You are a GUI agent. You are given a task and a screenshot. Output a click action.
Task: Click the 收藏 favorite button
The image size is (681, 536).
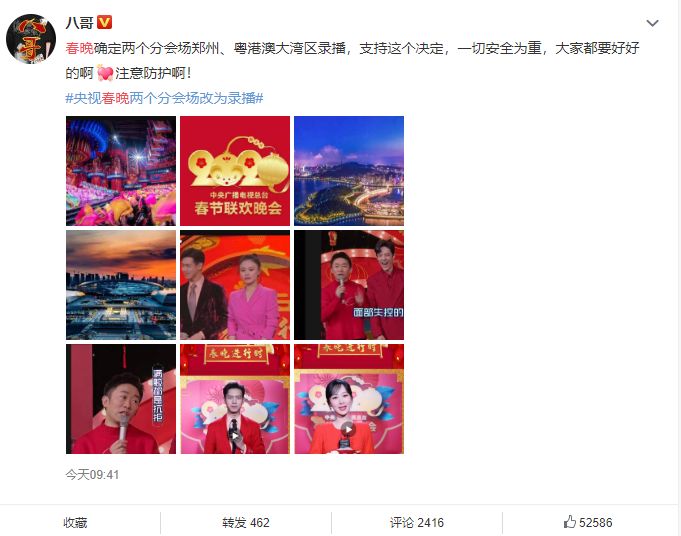click(x=75, y=522)
